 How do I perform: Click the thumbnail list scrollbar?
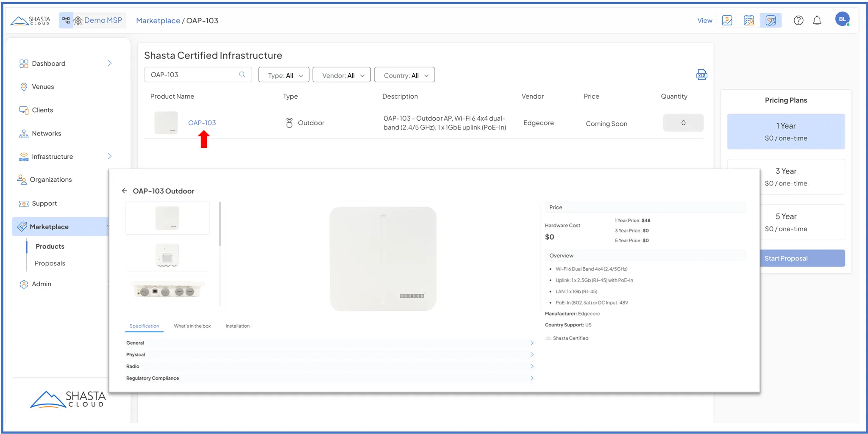[x=220, y=224]
